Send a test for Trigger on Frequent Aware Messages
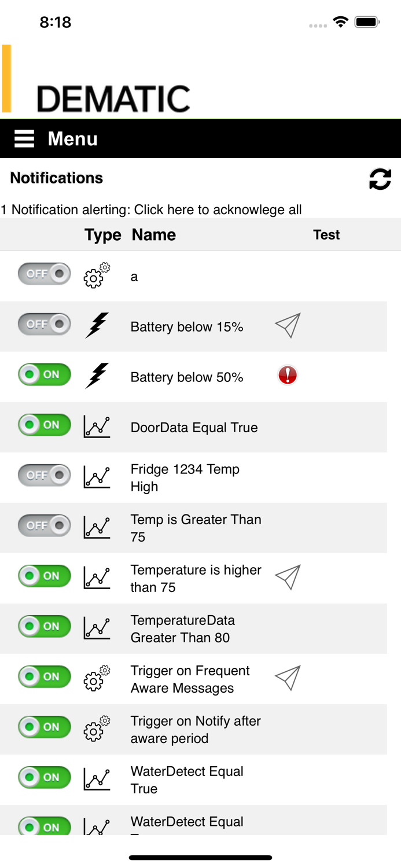 click(288, 677)
